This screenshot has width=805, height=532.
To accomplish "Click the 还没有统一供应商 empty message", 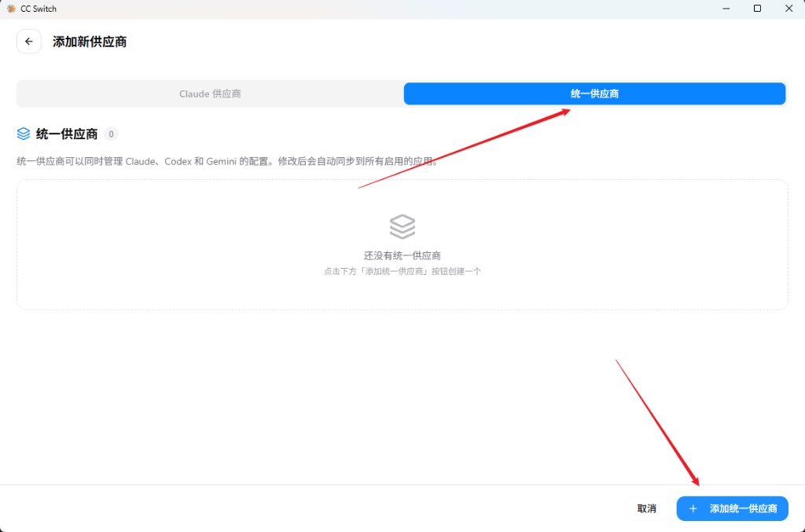I will point(402,255).
